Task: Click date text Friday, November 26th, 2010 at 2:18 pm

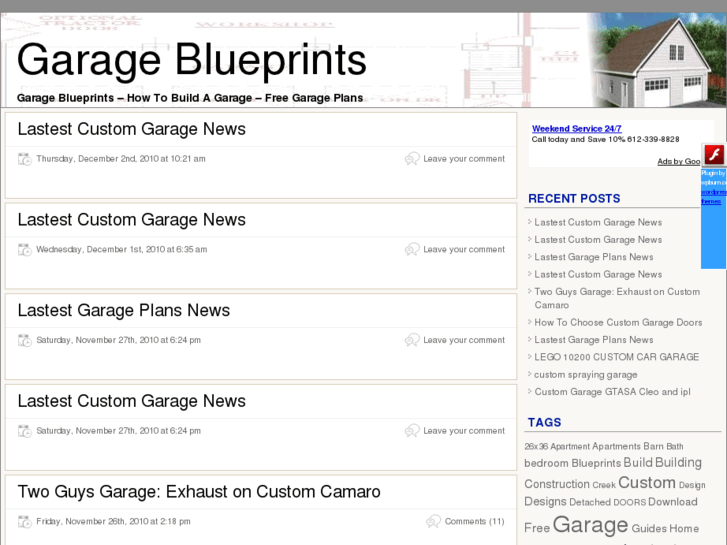Action: click(113, 521)
